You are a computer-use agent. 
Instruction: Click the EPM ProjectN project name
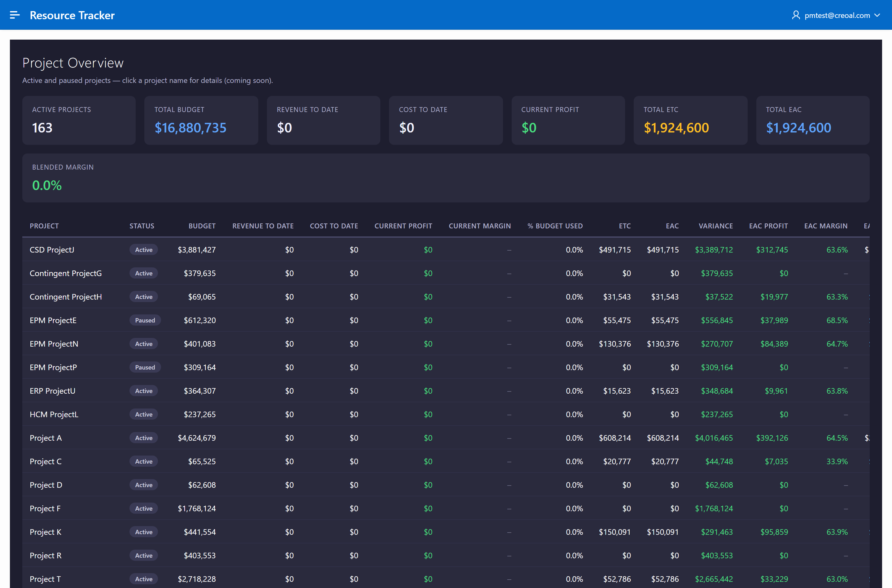point(54,344)
